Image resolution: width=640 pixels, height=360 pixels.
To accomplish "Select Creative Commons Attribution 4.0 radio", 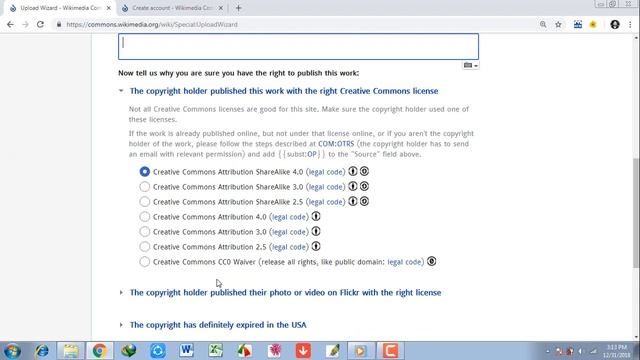I will [144, 217].
